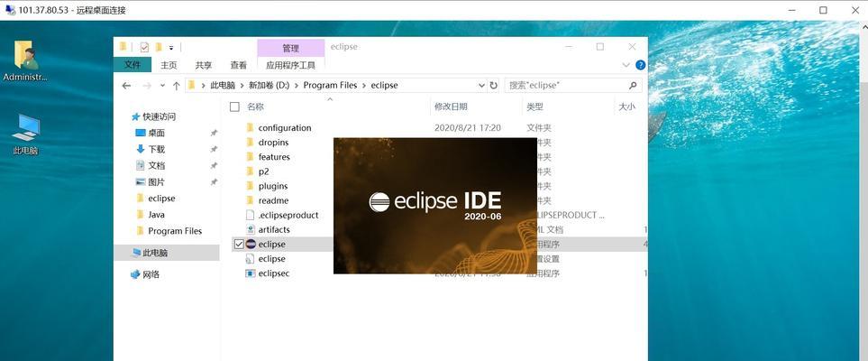Select the readme folder icon
The height and width of the screenshot is (361, 868).
coord(250,200)
